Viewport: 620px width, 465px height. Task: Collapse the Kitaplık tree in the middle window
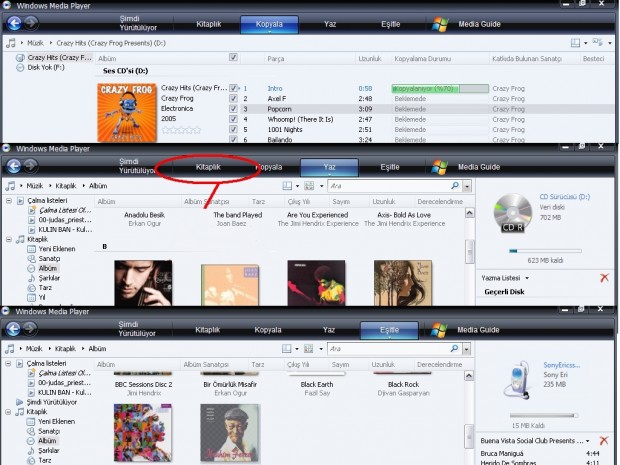coord(9,239)
